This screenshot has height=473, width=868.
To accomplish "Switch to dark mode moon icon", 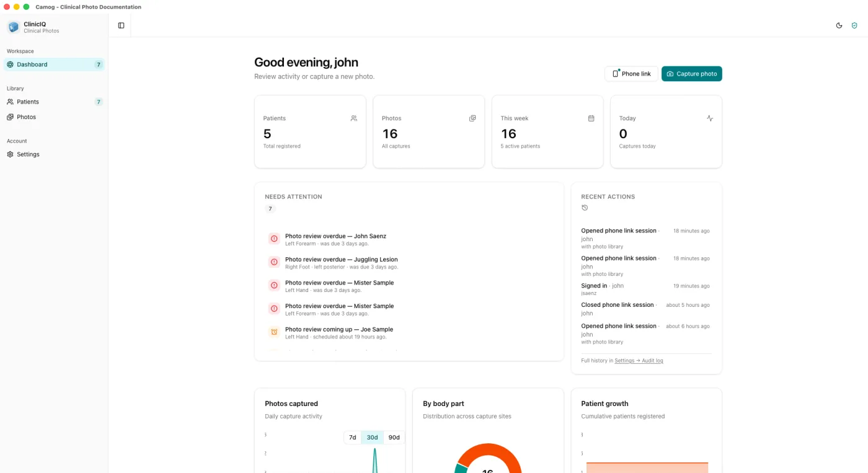I will [x=839, y=25].
